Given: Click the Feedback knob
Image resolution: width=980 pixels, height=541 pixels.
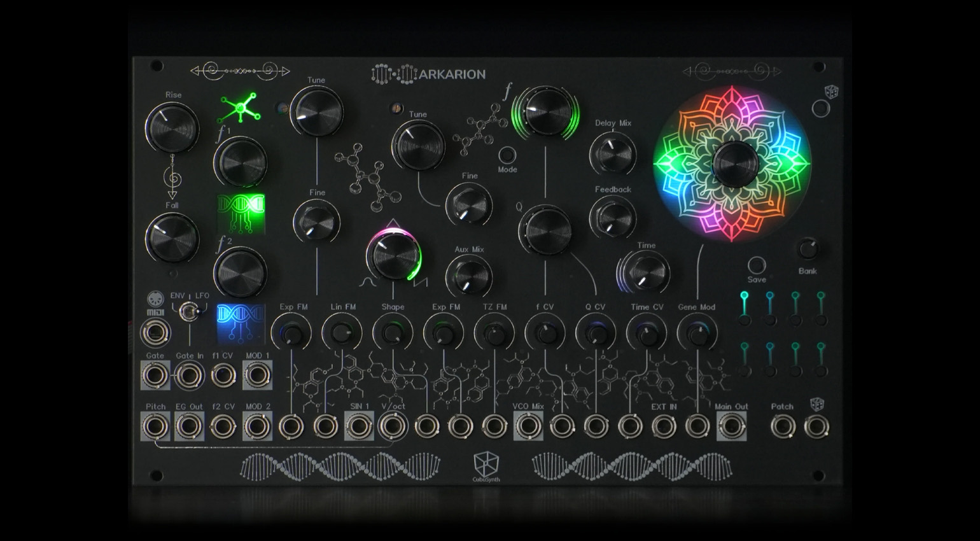Looking at the screenshot, I should click(x=613, y=218).
